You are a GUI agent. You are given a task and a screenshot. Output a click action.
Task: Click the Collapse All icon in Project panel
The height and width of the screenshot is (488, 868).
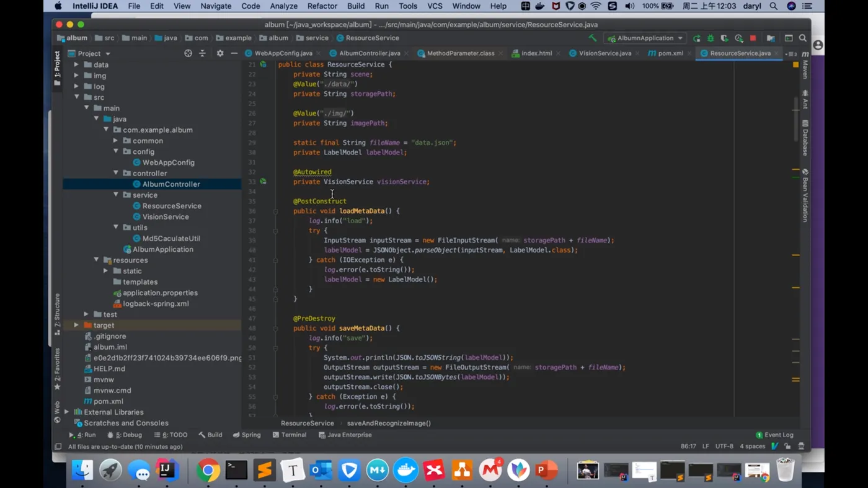202,53
